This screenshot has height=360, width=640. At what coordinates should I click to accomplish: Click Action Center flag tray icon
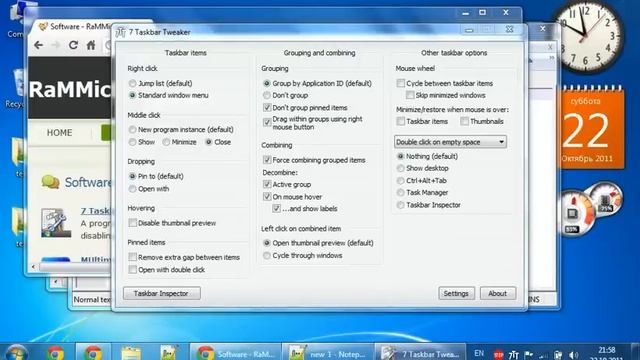529,355
